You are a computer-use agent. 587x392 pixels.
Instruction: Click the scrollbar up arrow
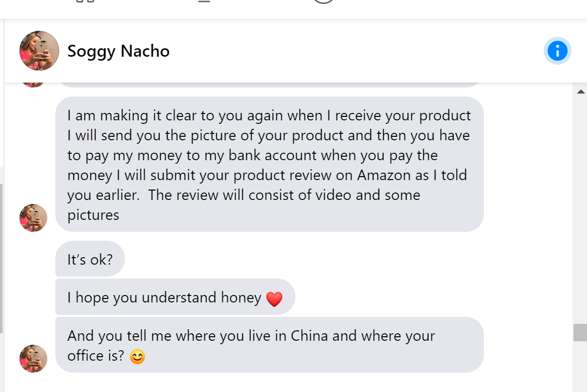click(580, 92)
